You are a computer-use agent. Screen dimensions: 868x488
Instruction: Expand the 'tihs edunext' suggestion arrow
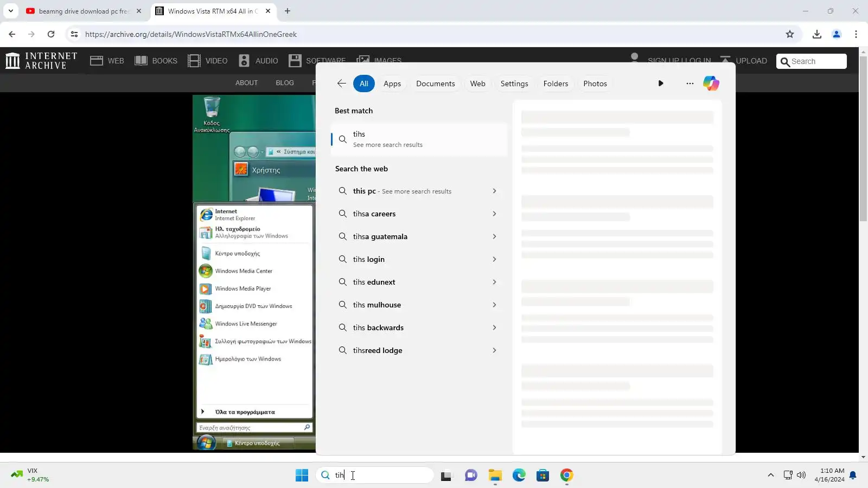(494, 282)
